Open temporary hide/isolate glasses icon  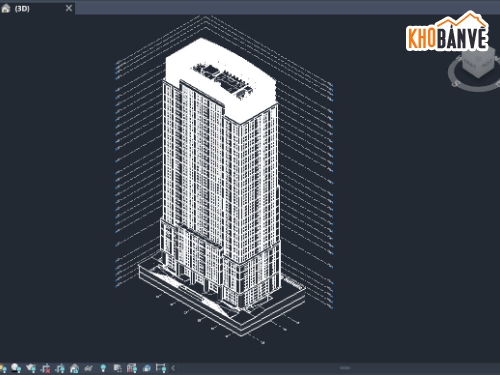(88, 368)
